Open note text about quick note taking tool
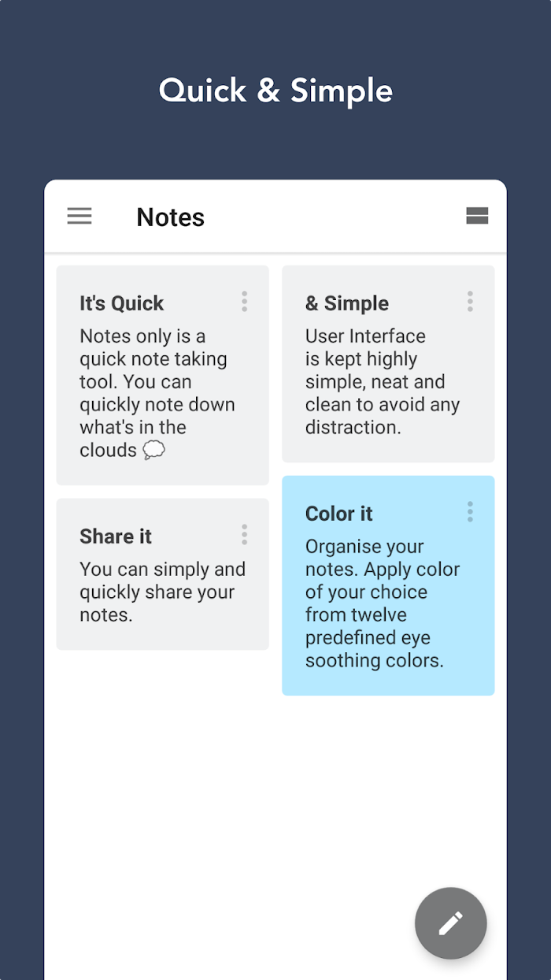The image size is (551, 980). click(x=157, y=393)
